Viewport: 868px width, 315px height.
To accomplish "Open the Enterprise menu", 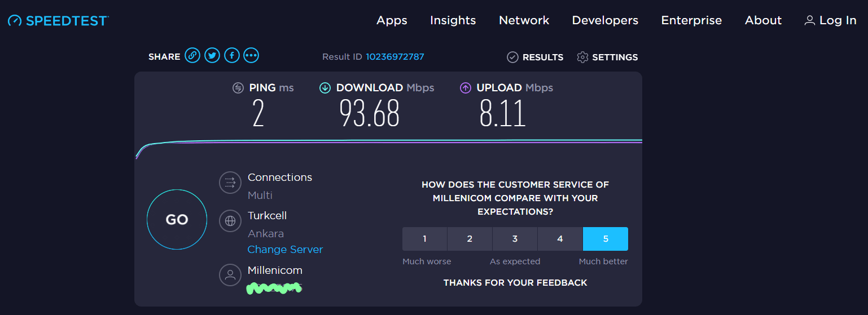I will 691,20.
